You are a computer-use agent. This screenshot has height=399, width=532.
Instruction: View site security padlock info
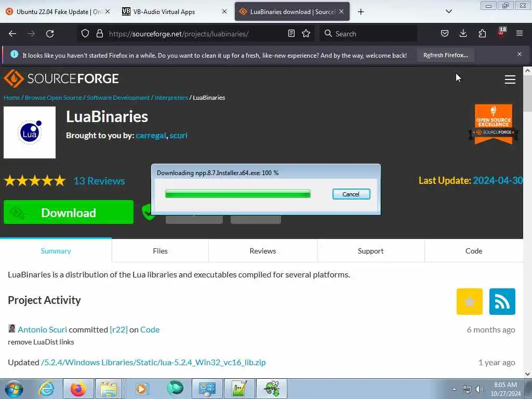point(99,34)
